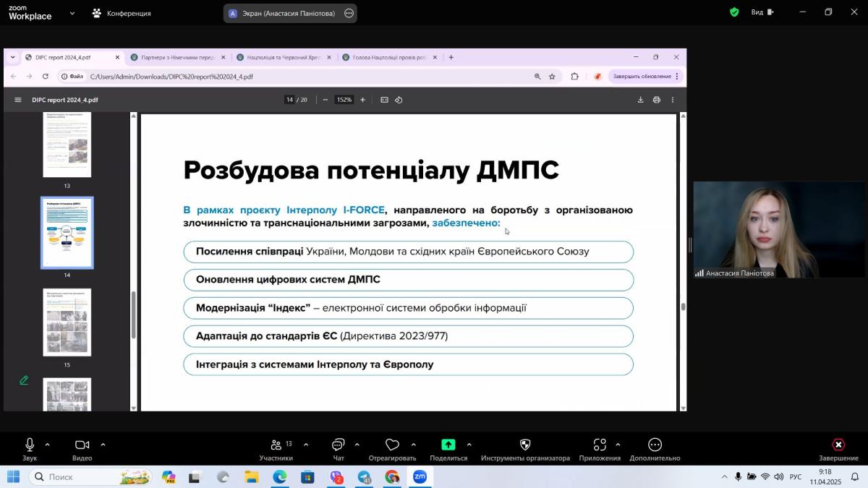Screen dimensions: 868x488
Task: Open screen share options next to Экран label
Action: click(x=349, y=13)
